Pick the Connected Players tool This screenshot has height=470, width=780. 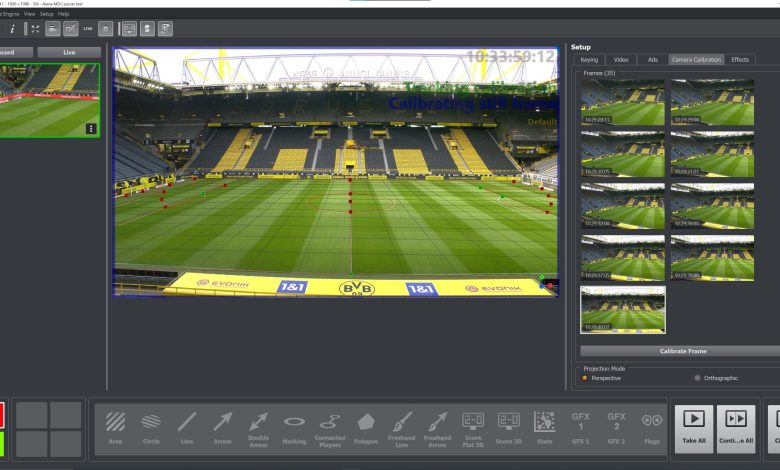coord(330,427)
